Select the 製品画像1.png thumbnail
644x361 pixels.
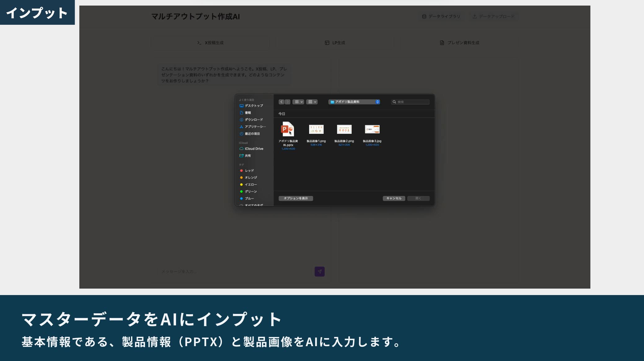316,129
